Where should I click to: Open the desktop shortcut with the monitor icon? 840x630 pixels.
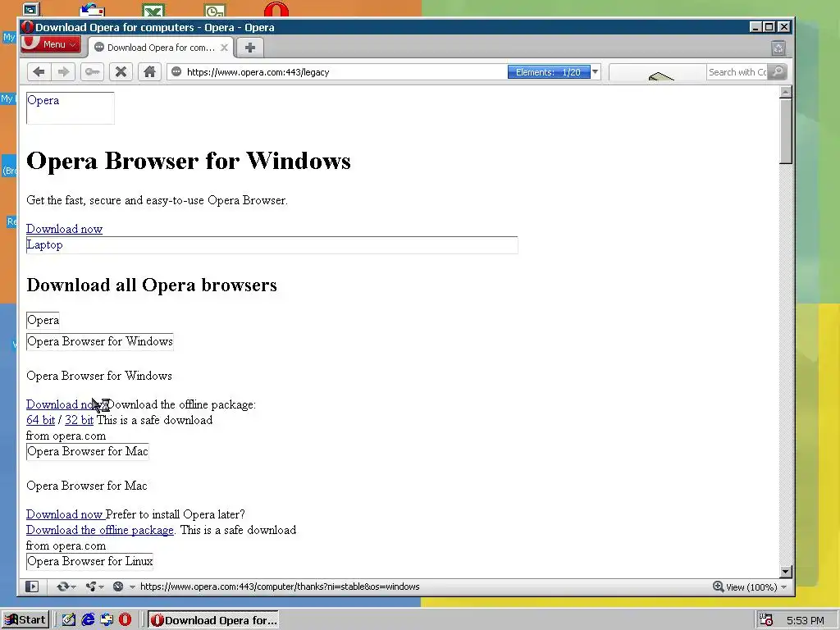pyautogui.click(x=30, y=9)
